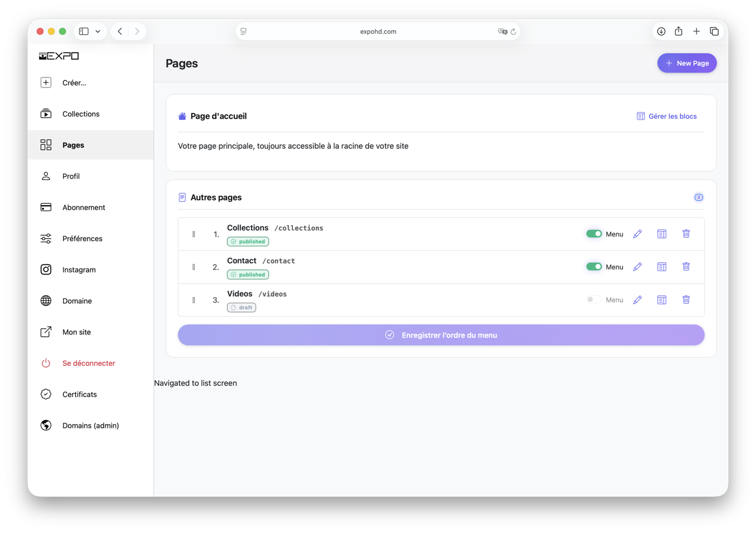Click the trash icon for Collections page
This screenshot has width=756, height=533.
[x=686, y=234]
